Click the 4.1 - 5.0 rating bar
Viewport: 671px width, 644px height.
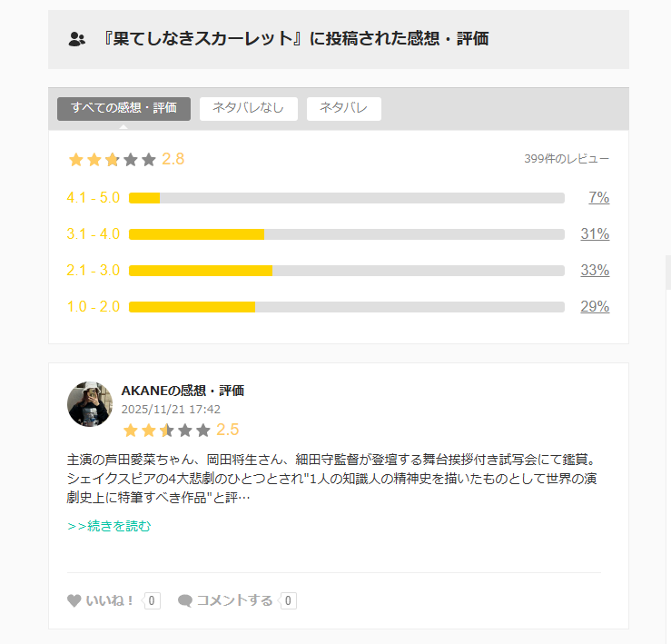click(x=346, y=198)
